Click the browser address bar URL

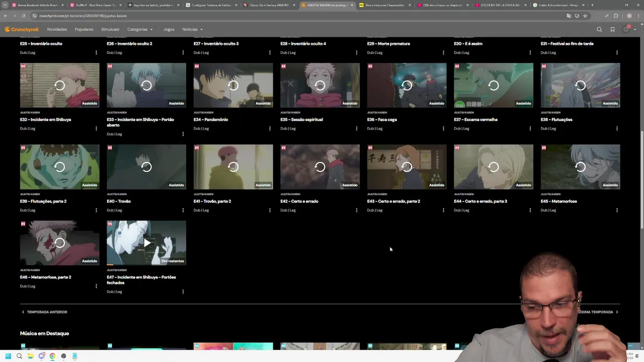coord(83,16)
